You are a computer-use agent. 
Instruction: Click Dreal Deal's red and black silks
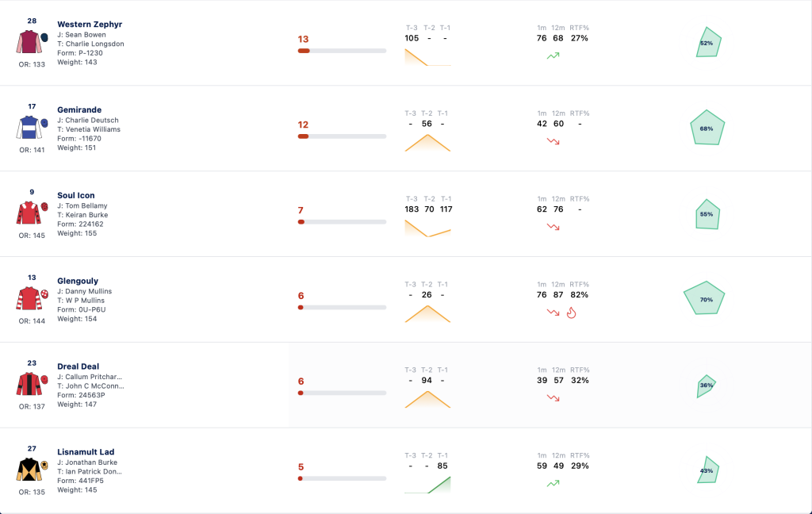coord(29,384)
